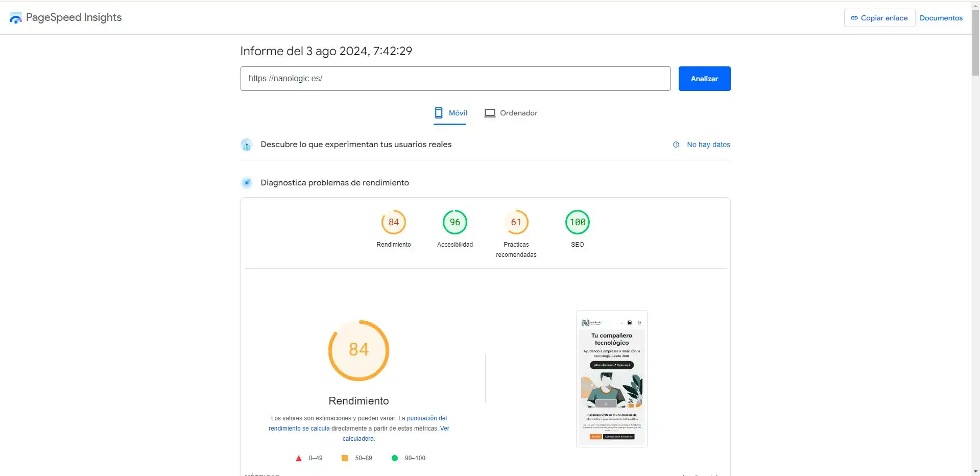
Task: Click 'Descubre lo que experimentan tus usuarios reales'
Action: pos(356,145)
